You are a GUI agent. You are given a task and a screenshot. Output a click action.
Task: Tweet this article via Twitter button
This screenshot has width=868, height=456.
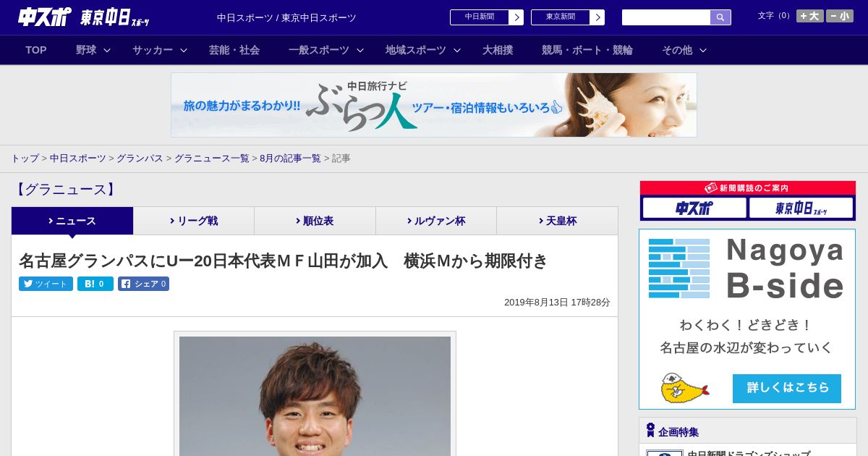[46, 284]
